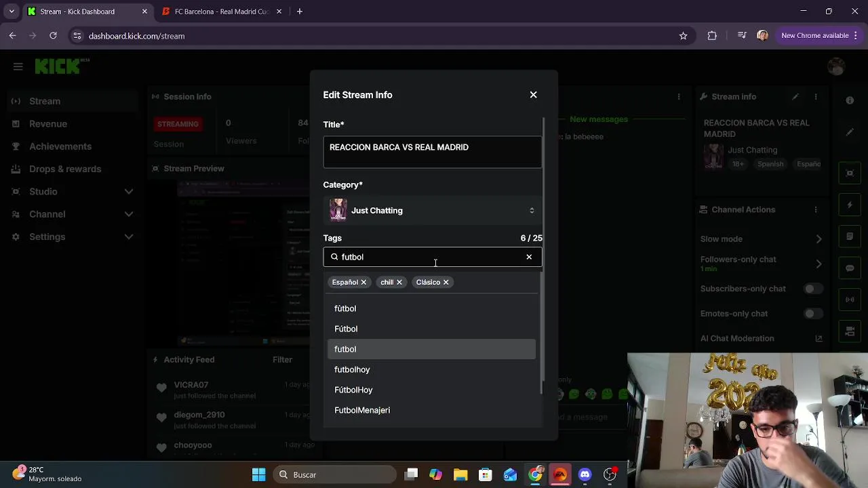Reload the dashboard page
Screen dimensions: 868x488
(x=53, y=36)
